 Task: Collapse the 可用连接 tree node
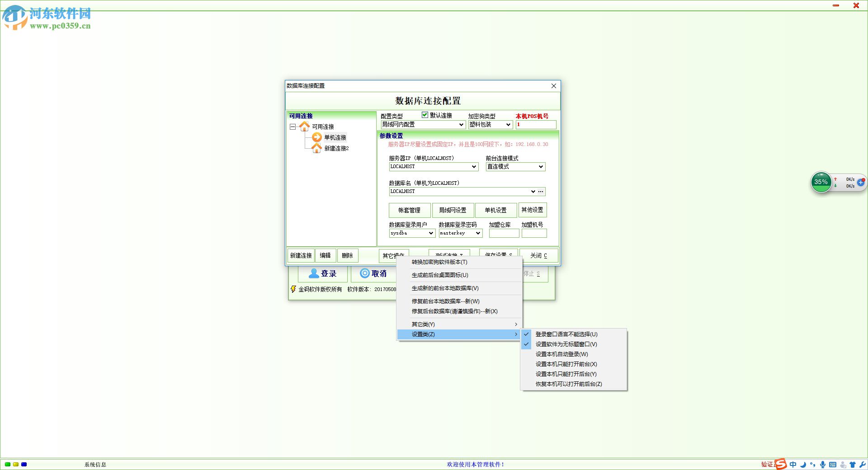pyautogui.click(x=292, y=127)
